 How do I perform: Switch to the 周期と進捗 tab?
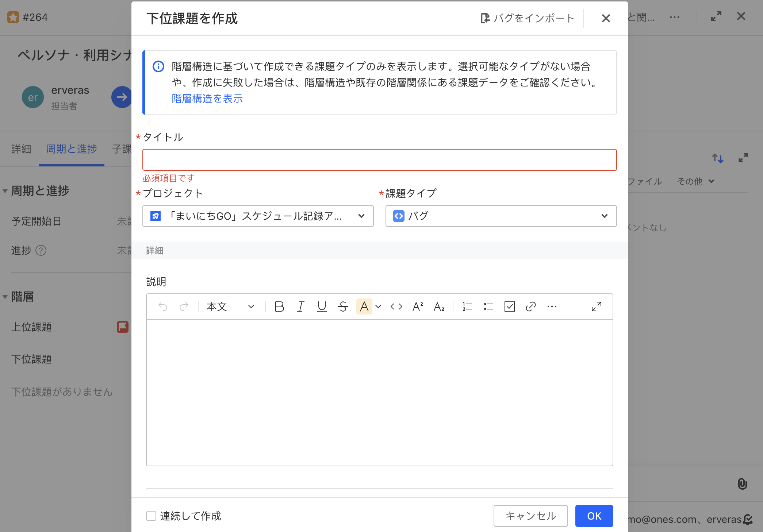(71, 149)
